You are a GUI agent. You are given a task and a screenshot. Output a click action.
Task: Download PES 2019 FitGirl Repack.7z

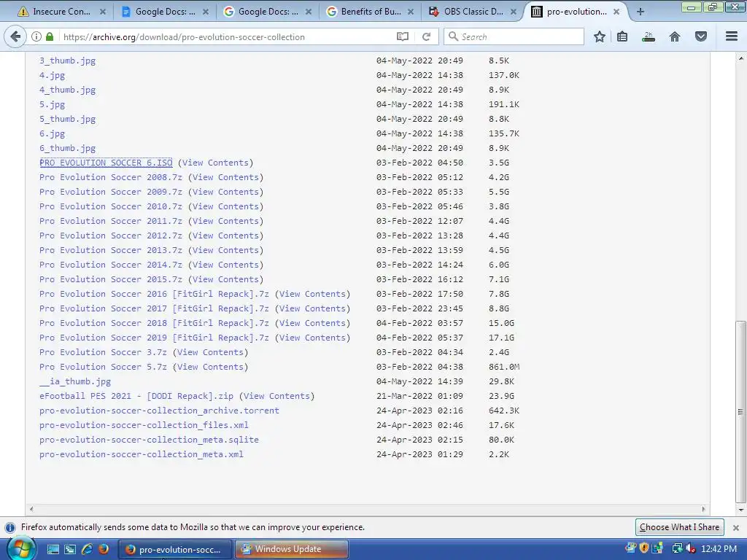(154, 338)
